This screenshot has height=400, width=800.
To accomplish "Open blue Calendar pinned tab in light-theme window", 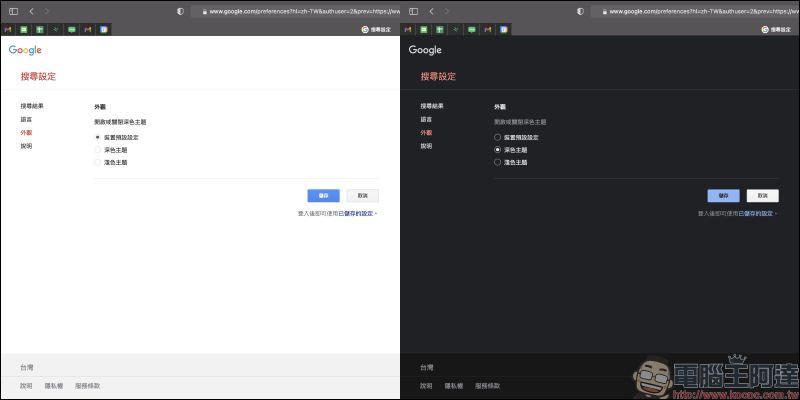I will tap(104, 30).
